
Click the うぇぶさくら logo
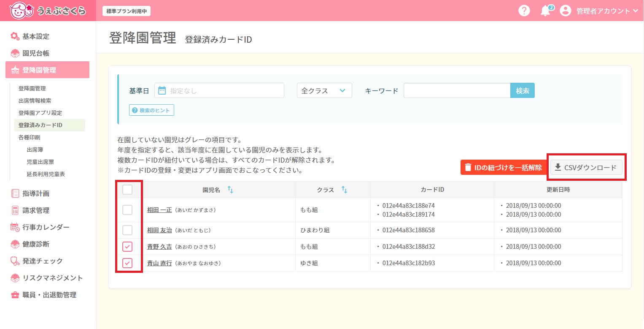tap(48, 11)
